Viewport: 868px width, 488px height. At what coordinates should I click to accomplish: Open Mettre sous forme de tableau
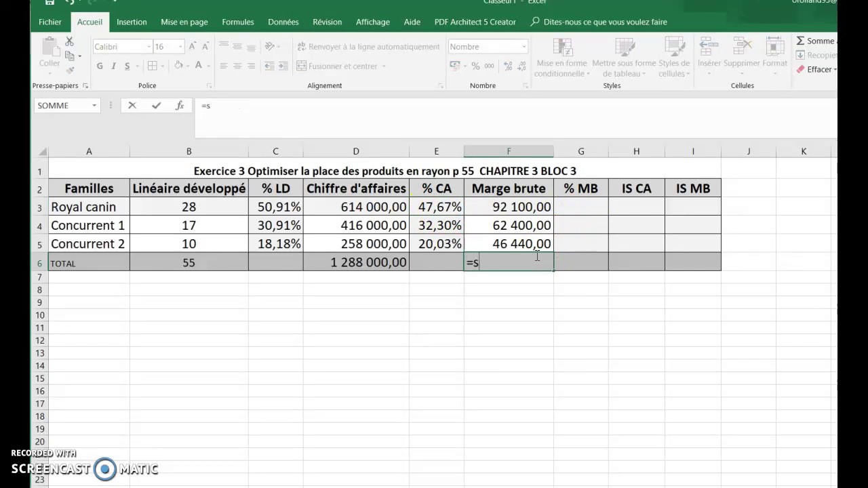[x=624, y=58]
